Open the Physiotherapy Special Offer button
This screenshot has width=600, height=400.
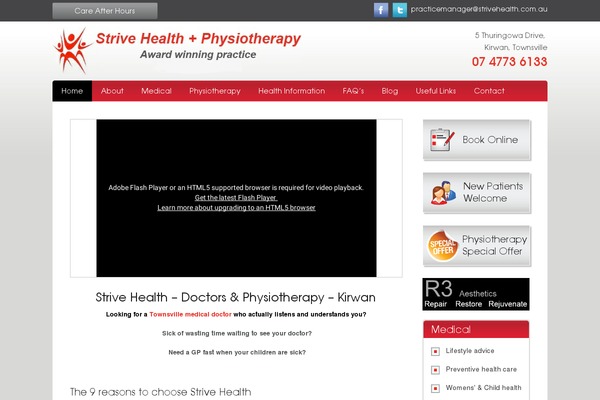click(477, 246)
